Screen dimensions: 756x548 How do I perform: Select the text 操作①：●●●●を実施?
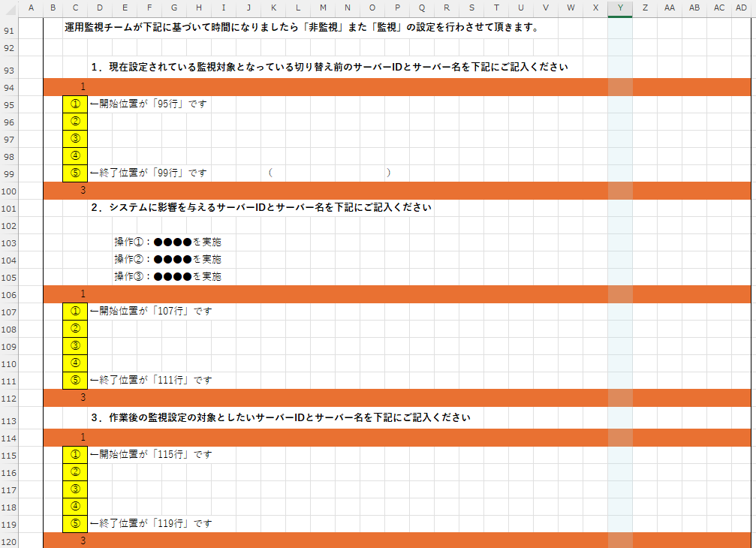click(167, 242)
